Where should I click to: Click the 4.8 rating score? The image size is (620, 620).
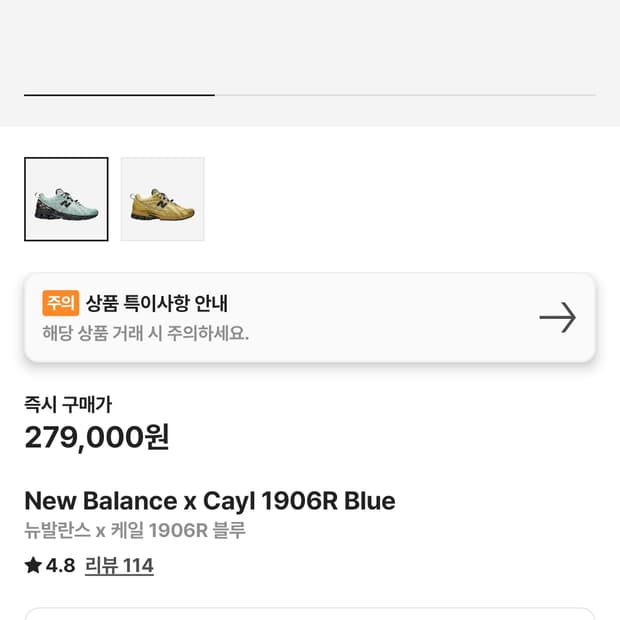click(x=60, y=566)
